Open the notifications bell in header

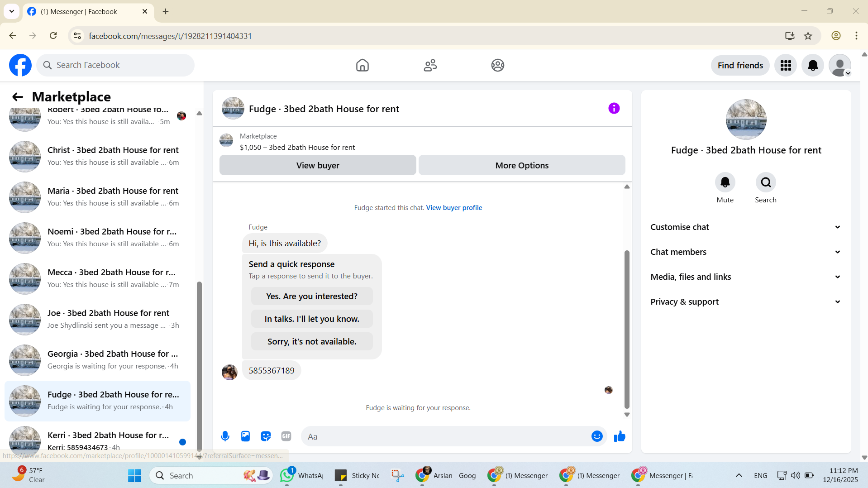pos(813,65)
